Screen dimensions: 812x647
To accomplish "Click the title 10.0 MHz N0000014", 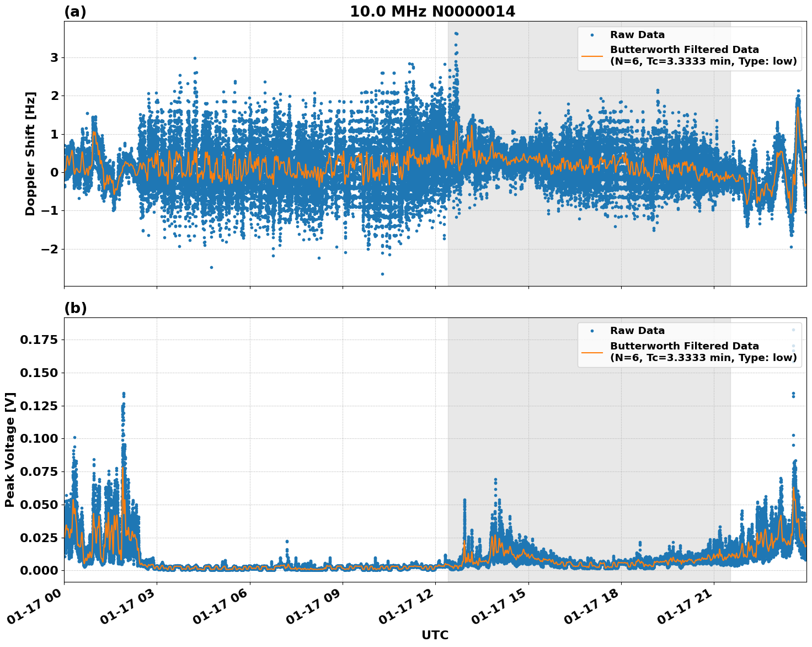I will coord(434,9).
